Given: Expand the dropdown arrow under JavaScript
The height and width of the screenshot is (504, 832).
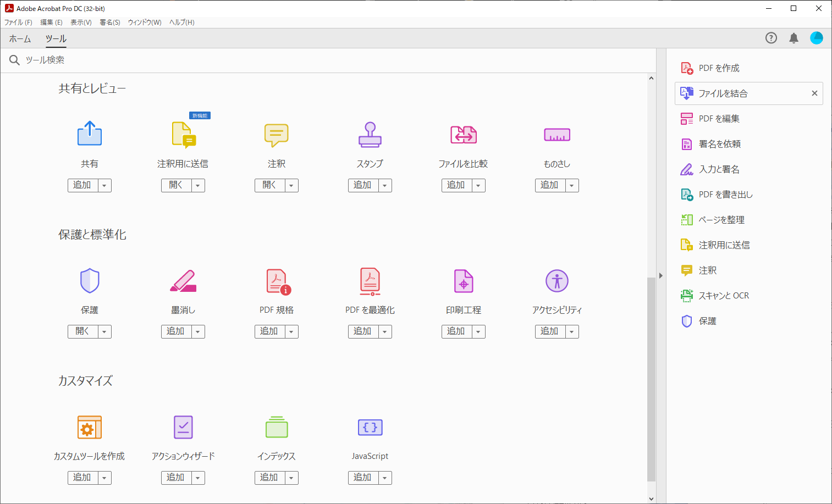Looking at the screenshot, I should point(385,478).
